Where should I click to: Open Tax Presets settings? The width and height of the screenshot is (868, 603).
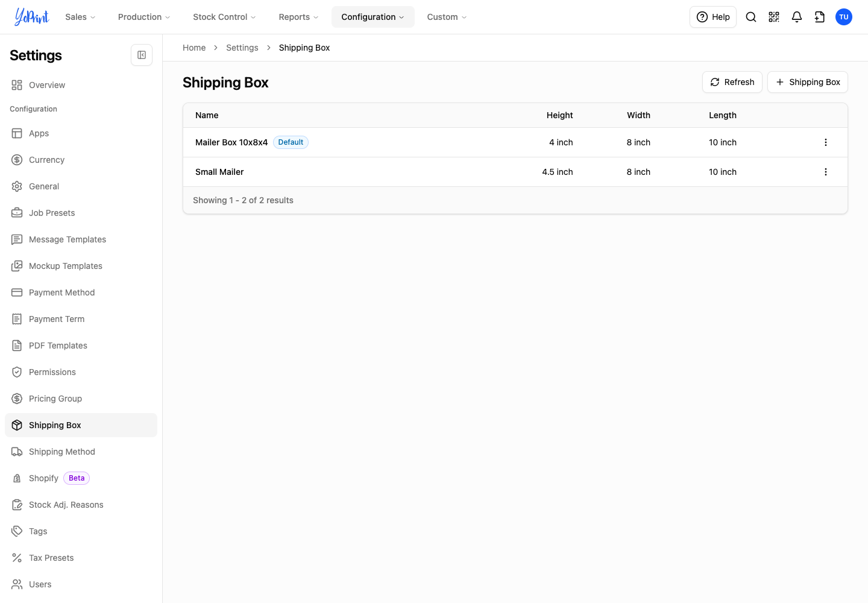[81, 558]
